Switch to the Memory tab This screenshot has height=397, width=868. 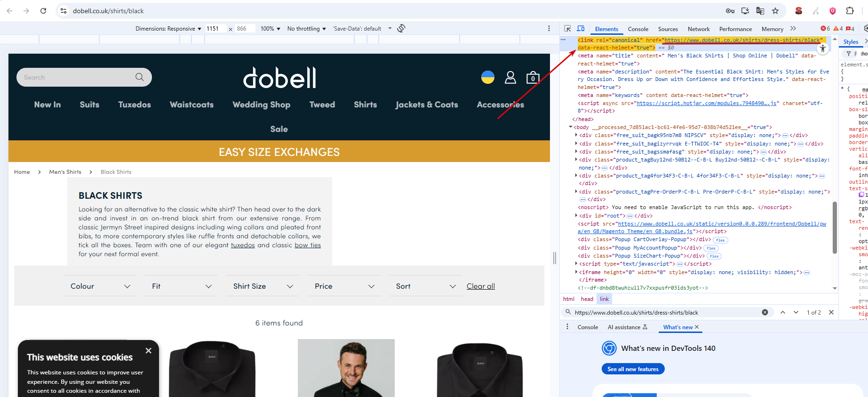click(x=772, y=29)
